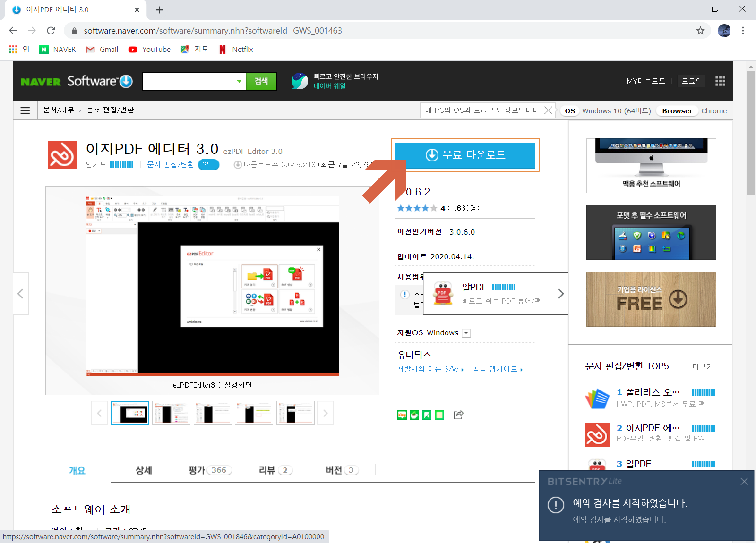
Task: Expand the 지원OS Windows dropdown
Action: (466, 333)
